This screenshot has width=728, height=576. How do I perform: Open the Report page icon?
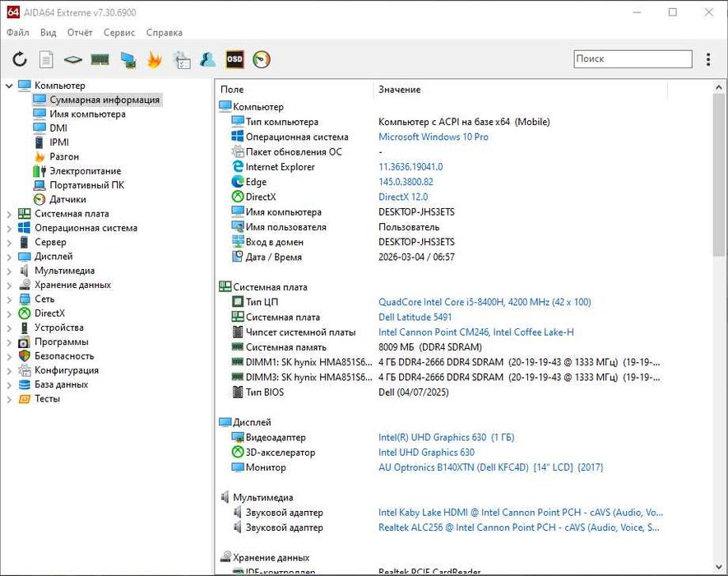pyautogui.click(x=46, y=59)
